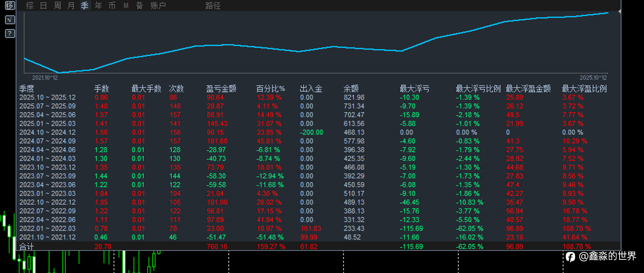The image size is (644, 273).
Task: Select the 2024.07 ~ 2024.09 quarter row
Action: click(x=318, y=141)
